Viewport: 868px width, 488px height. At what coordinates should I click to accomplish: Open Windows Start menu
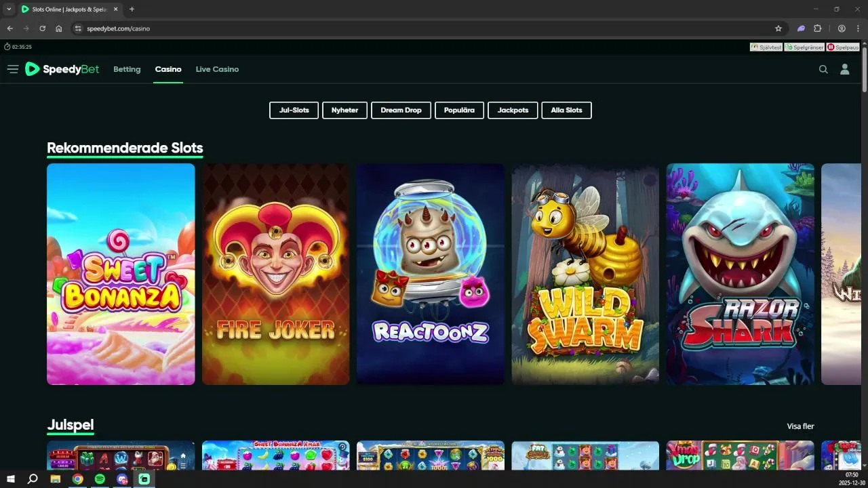point(11,479)
